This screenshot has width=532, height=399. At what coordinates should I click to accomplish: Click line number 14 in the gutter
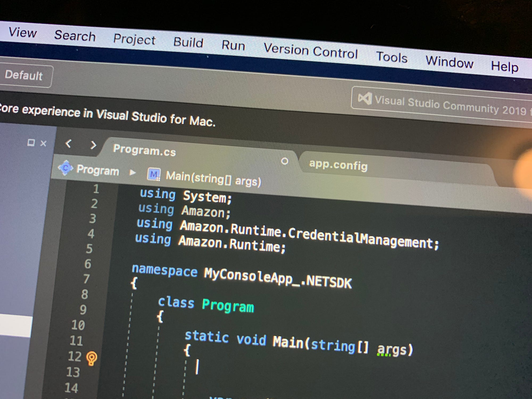[71, 388]
